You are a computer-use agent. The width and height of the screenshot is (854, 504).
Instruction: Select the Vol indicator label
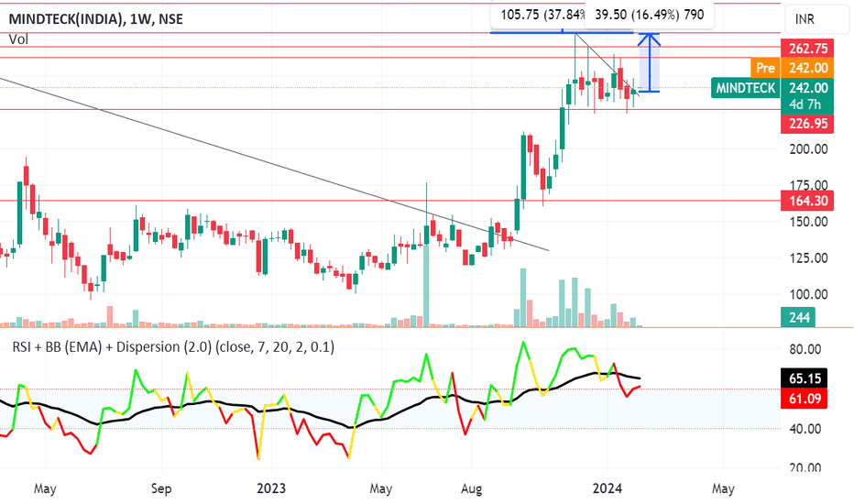18,39
